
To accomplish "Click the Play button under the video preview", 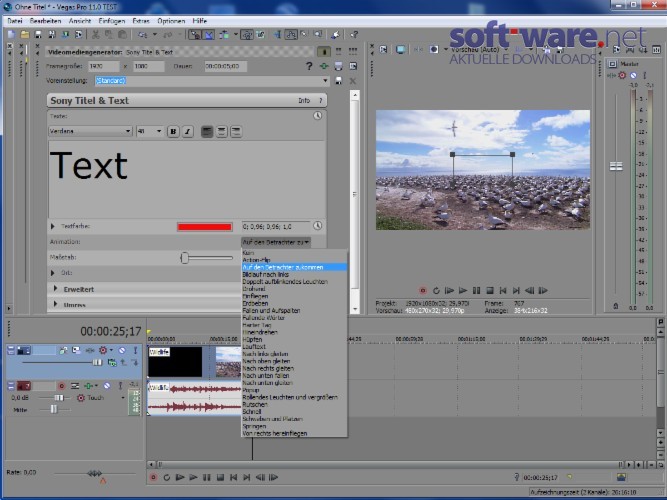I will tap(463, 291).
